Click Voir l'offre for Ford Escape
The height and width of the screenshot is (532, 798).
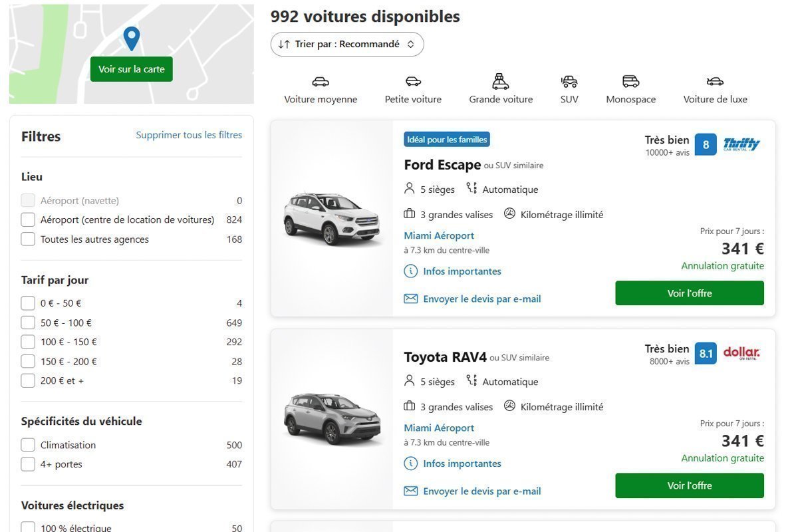tap(689, 293)
